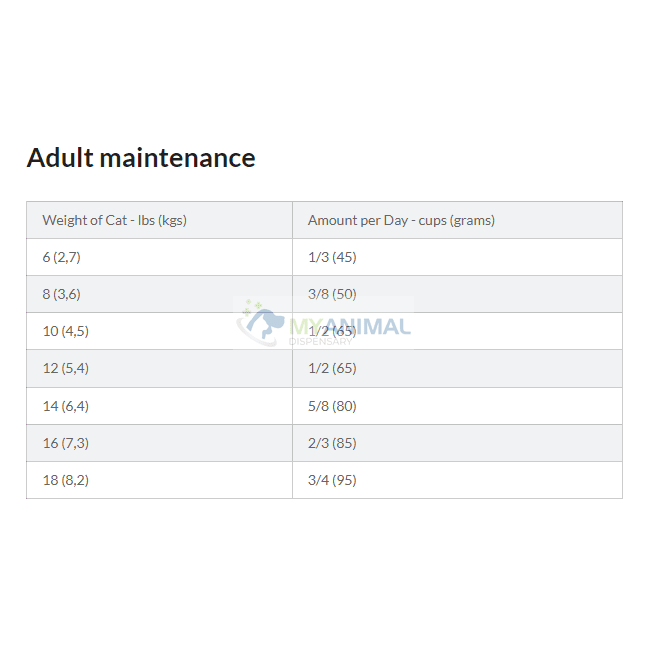Viewport: 647px width, 647px height.
Task: Select the 5/8 (80) amount cell
Action: 332,406
